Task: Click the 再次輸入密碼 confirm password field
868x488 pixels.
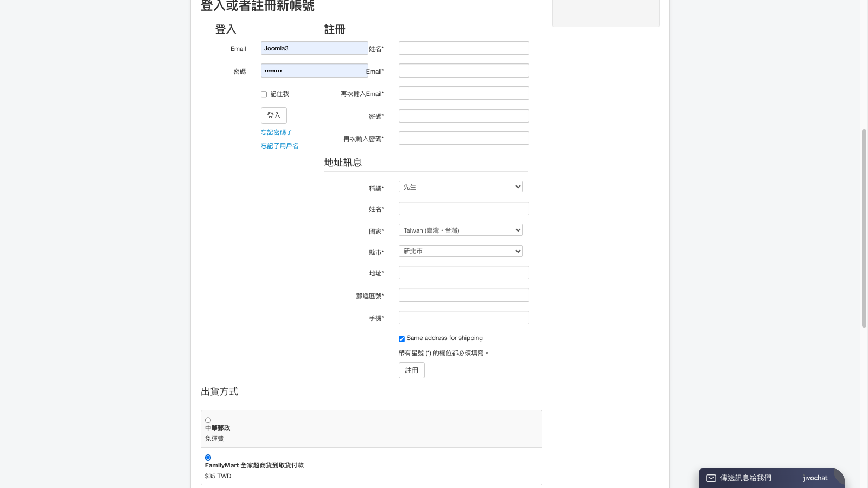Action: 464,138
